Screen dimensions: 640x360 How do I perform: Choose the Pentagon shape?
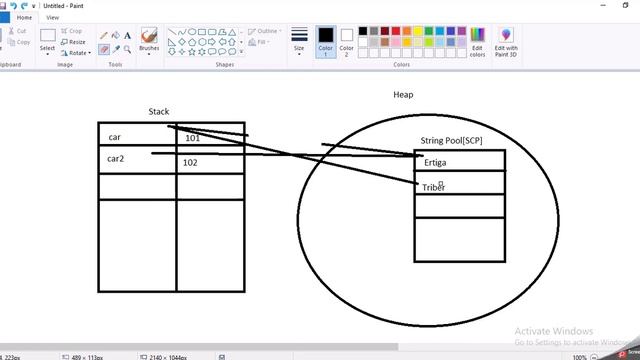coord(192,42)
